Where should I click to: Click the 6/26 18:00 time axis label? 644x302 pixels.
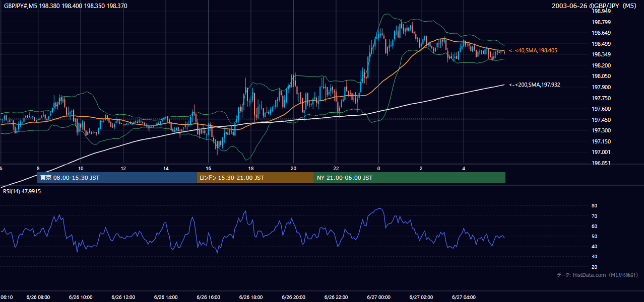point(251,297)
